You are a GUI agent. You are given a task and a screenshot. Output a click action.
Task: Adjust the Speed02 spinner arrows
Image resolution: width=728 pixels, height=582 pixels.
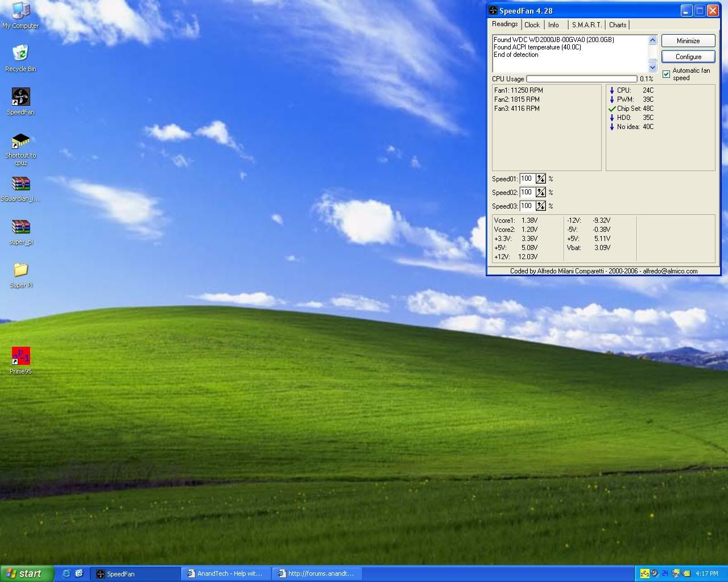coord(540,192)
